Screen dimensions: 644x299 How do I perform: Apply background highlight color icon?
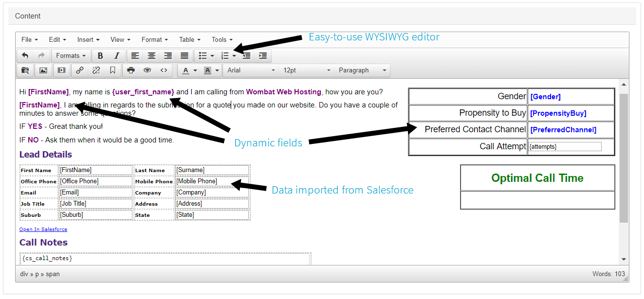tap(207, 70)
